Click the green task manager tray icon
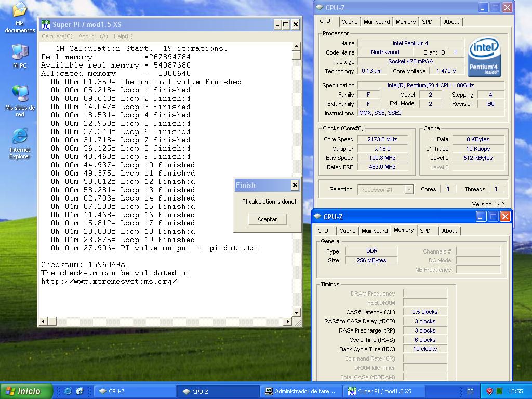Viewport: 532px width, 399px height. click(x=499, y=391)
